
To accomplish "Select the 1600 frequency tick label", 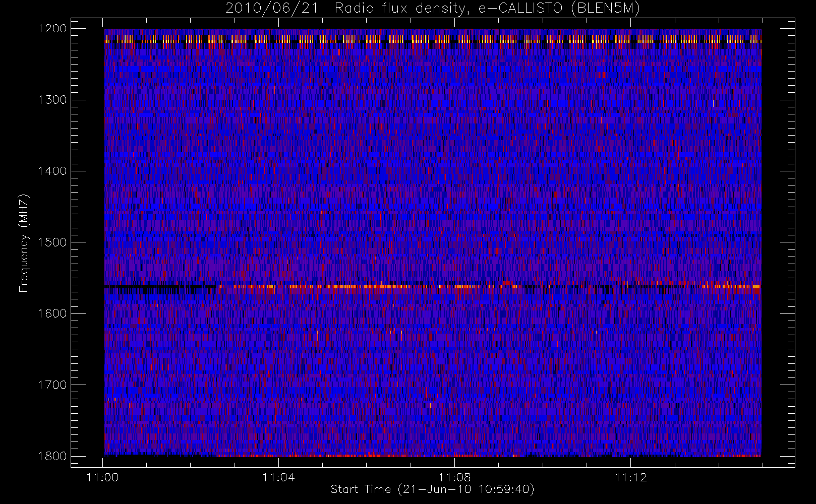I will (52, 313).
